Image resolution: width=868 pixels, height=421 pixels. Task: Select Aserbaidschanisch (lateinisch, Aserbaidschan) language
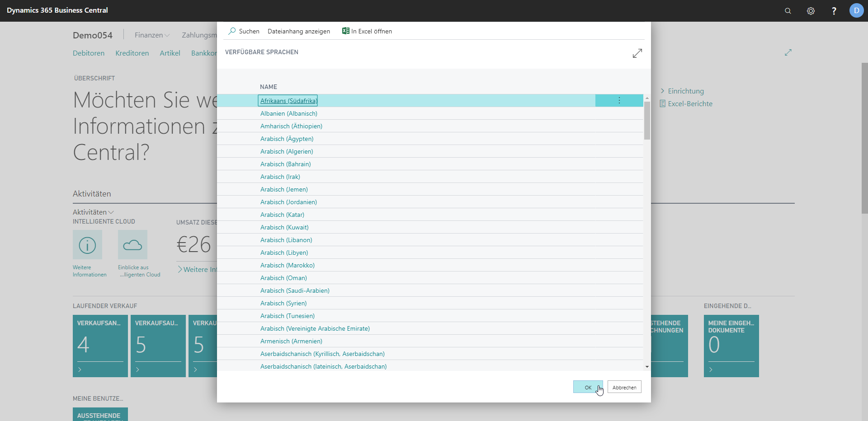coord(323,366)
